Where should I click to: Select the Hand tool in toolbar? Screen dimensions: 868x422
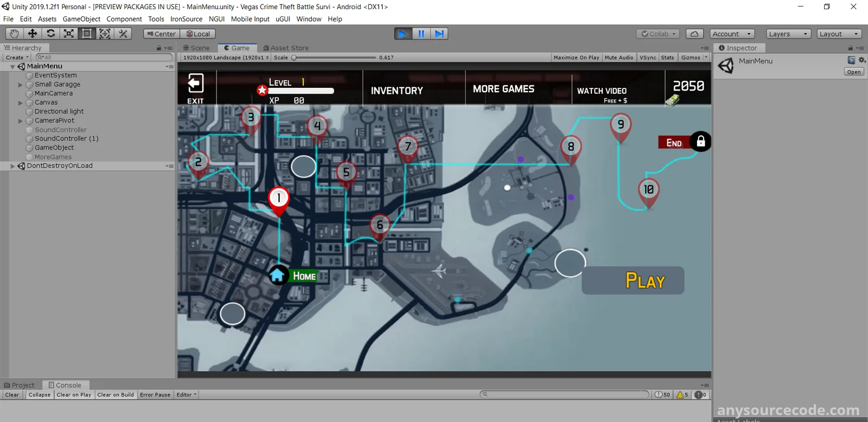(x=14, y=34)
